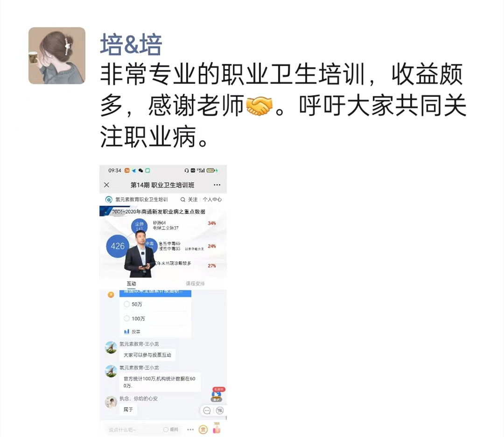Toggle the 提问 question radio option
This screenshot has width=504, height=437.
pyautogui.click(x=171, y=429)
